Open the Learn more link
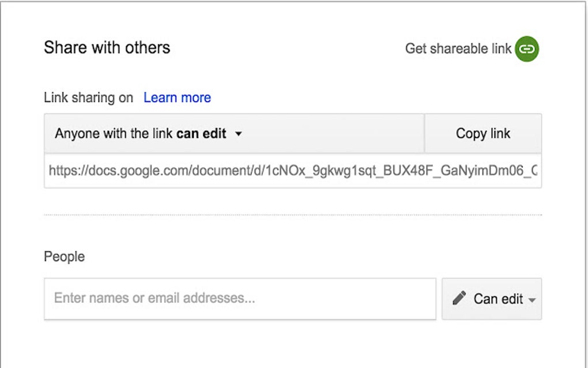588x368 pixels. (177, 97)
